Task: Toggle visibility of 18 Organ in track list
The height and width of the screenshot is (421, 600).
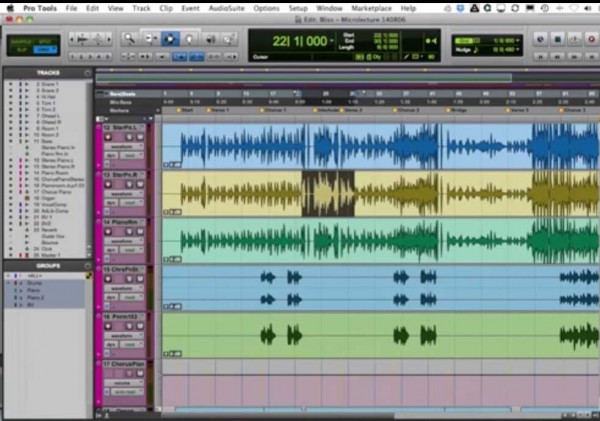Action: 11,198
